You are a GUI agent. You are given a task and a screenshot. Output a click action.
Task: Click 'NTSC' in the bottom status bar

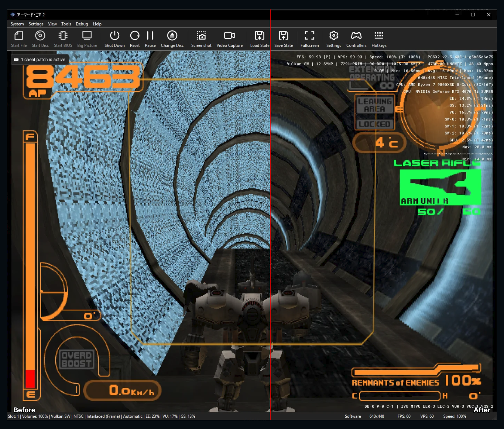coord(78,416)
